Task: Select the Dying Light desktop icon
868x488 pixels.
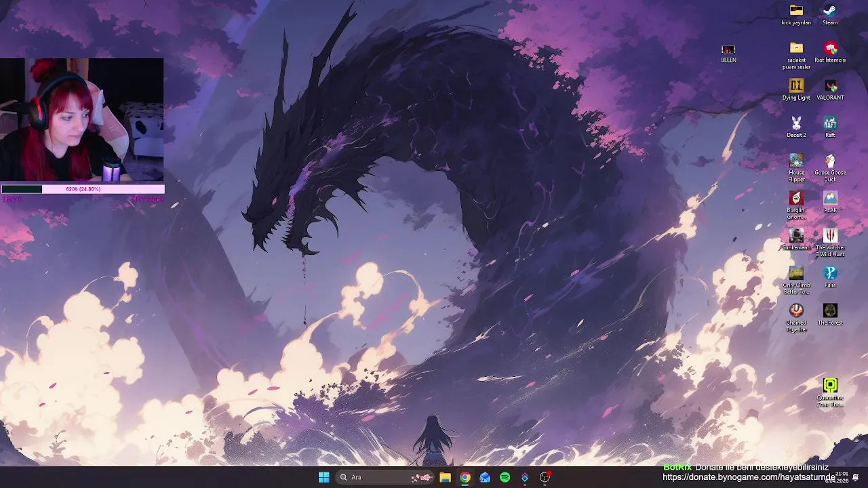Action: pos(796,89)
